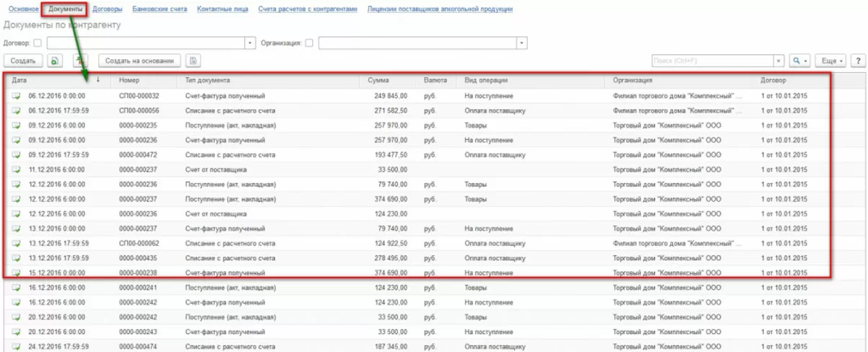Expand the Организация dropdown list
Viewport: 868px width, 352px height.
(x=522, y=43)
